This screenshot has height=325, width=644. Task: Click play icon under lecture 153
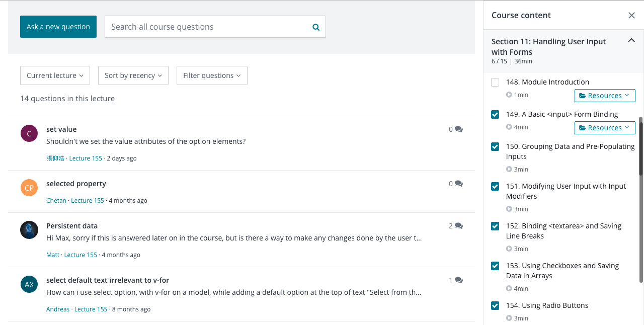pos(509,288)
